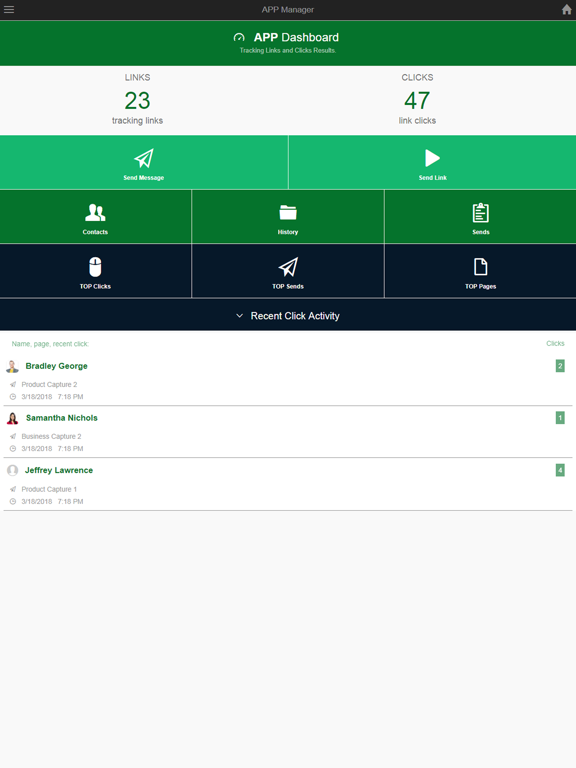This screenshot has width=576, height=768.
Task: Click the Send Link label
Action: click(x=432, y=178)
